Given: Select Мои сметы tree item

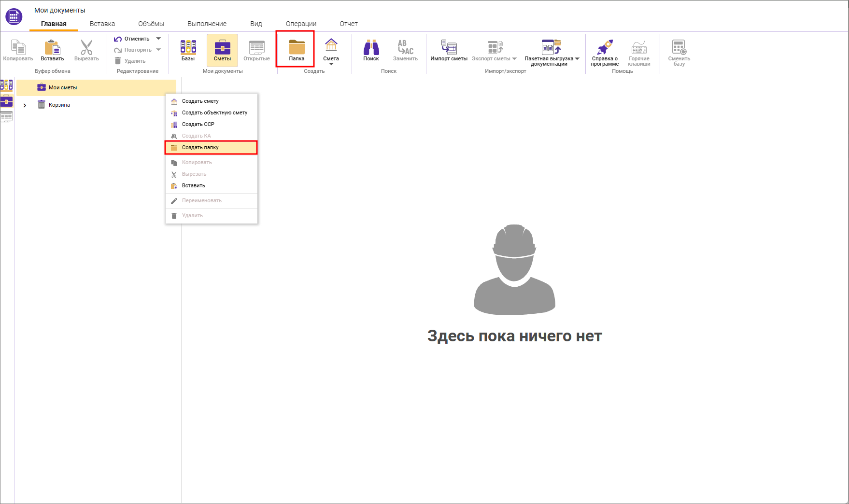Looking at the screenshot, I should coord(63,88).
